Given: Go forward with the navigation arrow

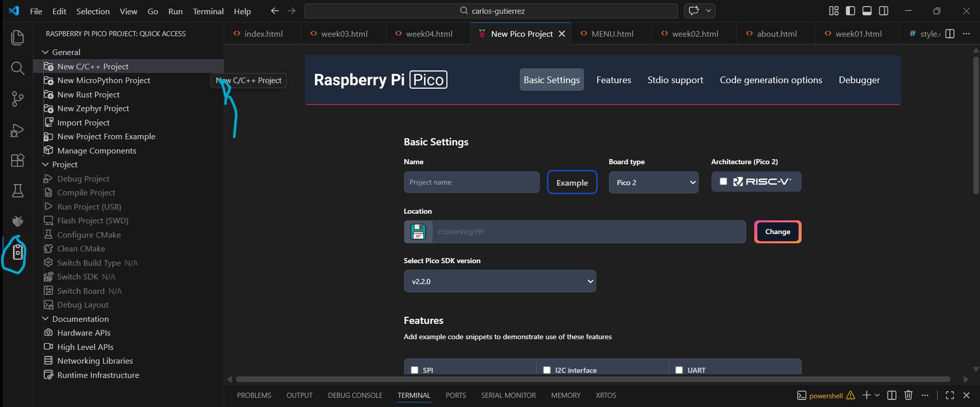Looking at the screenshot, I should pyautogui.click(x=292, y=11).
